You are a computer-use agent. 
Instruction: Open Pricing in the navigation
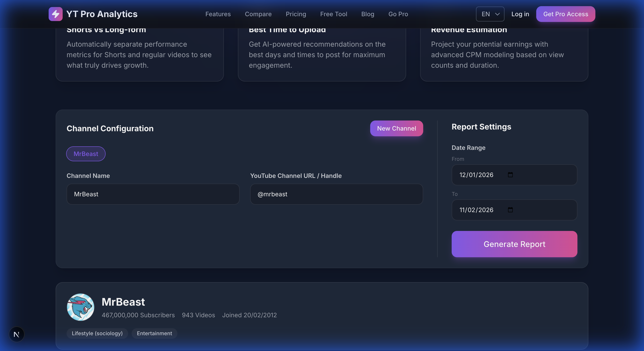296,14
